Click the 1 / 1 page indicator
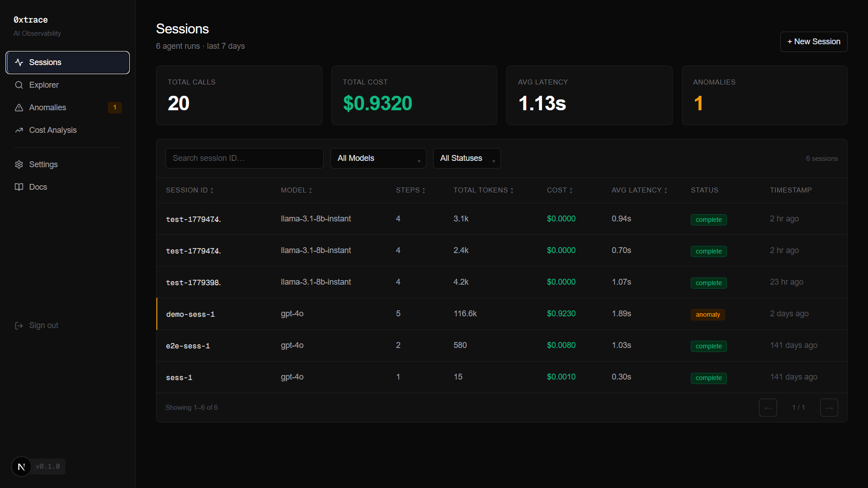868x488 pixels. 798,408
